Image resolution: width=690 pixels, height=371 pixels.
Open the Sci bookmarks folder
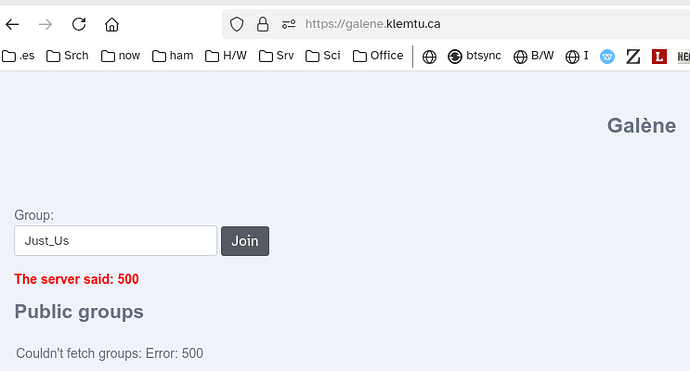click(323, 56)
